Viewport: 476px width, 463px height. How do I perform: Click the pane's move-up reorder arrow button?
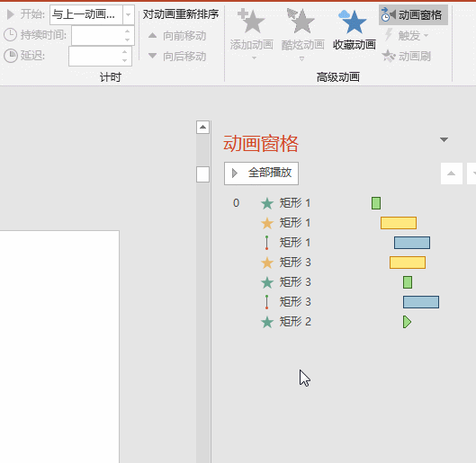pos(452,174)
